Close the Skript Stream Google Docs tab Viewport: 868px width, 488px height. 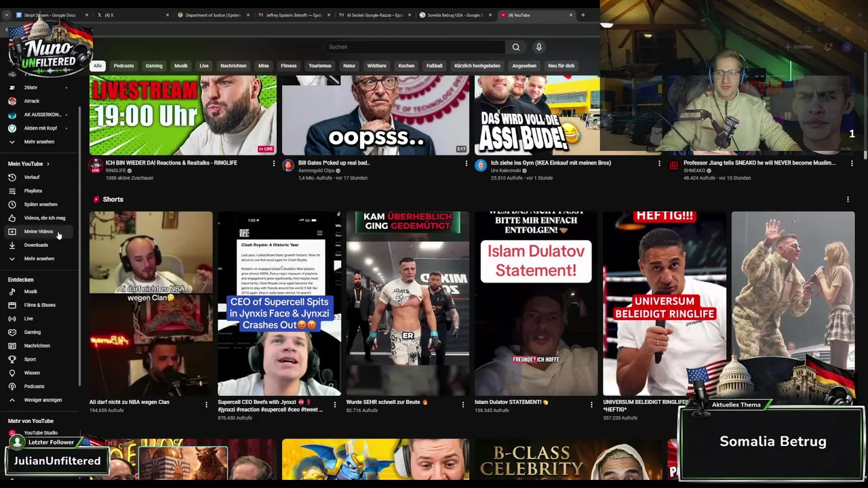(86, 15)
